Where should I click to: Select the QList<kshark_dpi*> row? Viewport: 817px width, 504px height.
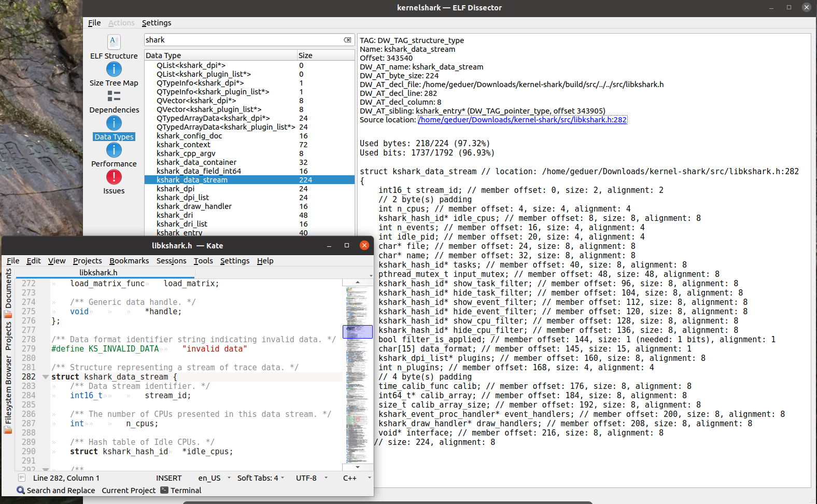coord(249,65)
